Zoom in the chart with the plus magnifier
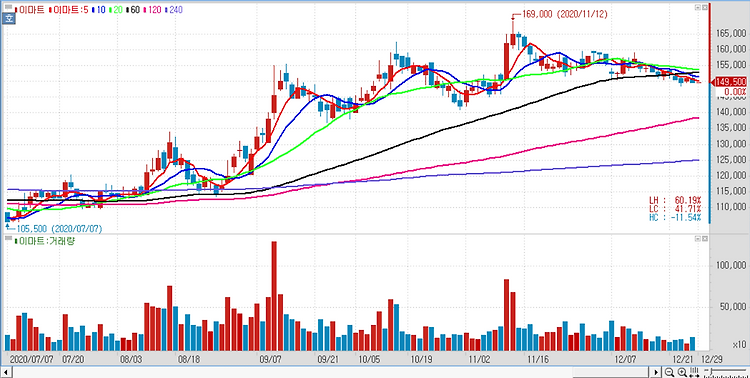The image size is (750, 378). pos(682,372)
